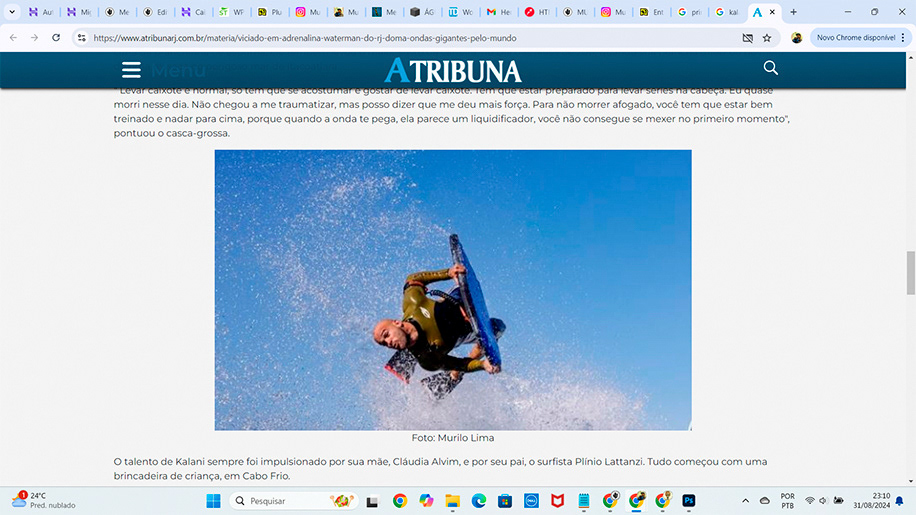Click the scrollbar up arrow
This screenshot has height=515, width=916.
click(910, 57)
